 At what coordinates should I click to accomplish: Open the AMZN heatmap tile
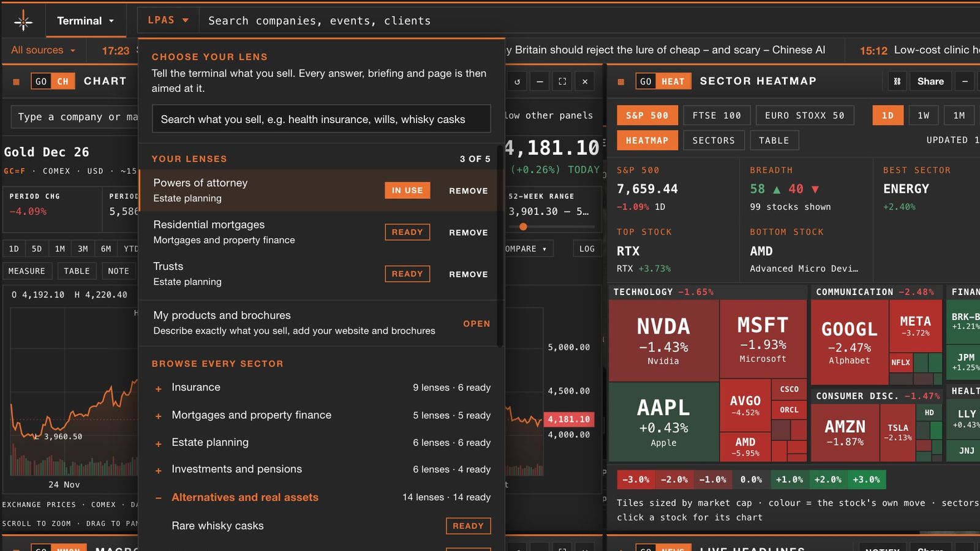[x=845, y=432]
